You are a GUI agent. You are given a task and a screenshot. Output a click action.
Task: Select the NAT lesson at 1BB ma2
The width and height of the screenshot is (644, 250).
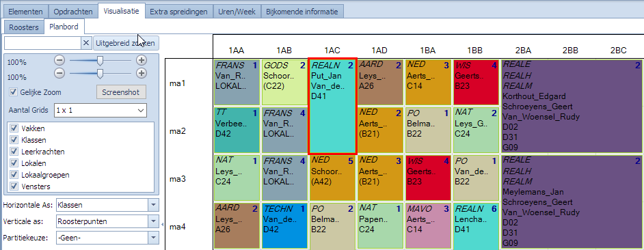click(476, 130)
